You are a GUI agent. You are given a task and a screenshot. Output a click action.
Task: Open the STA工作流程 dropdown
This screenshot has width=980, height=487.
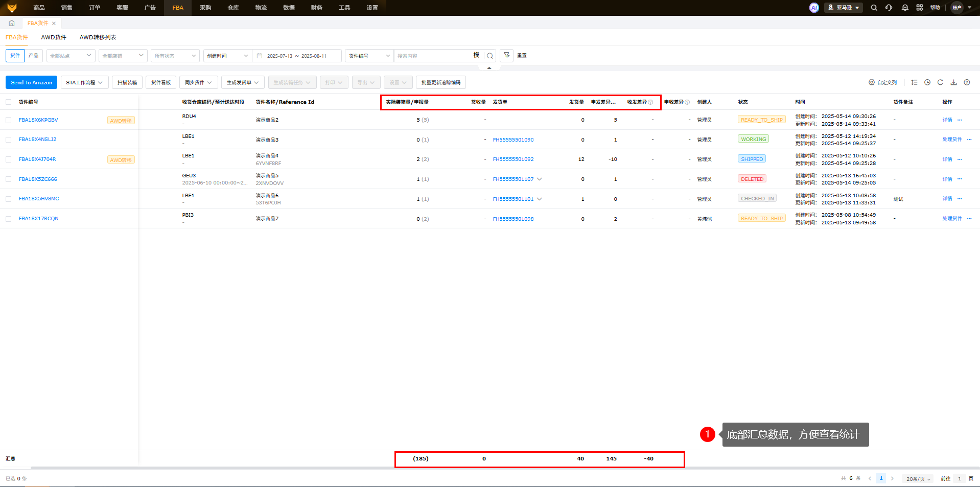[84, 82]
